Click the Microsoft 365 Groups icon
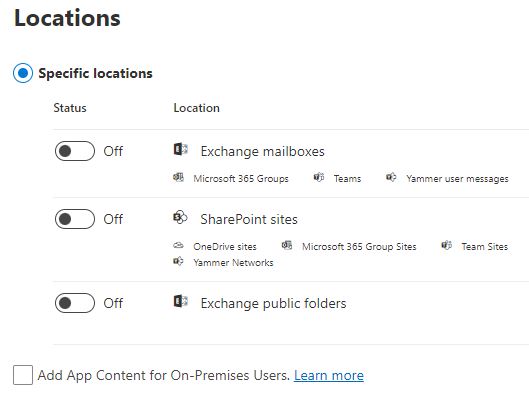Screen dimensions: 529x399 click(178, 177)
